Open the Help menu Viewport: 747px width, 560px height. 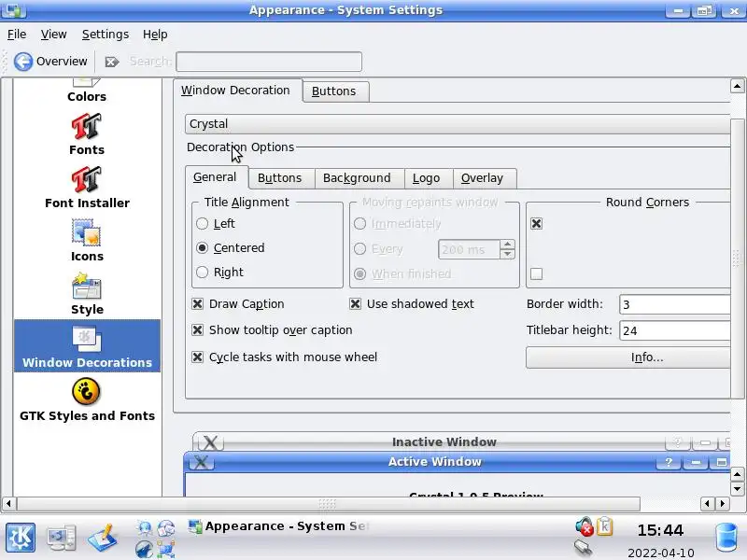155,35
